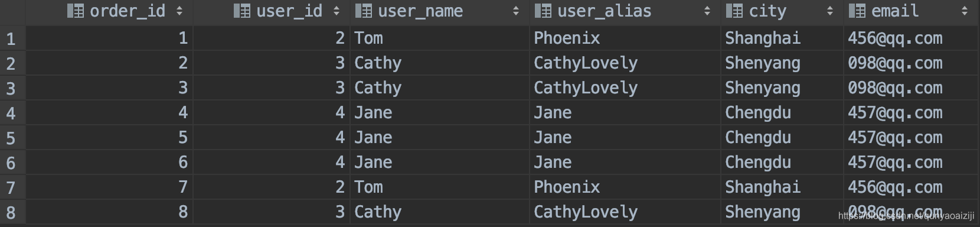Select row number 4 in the gutter
980x227 pixels.
(x=12, y=113)
